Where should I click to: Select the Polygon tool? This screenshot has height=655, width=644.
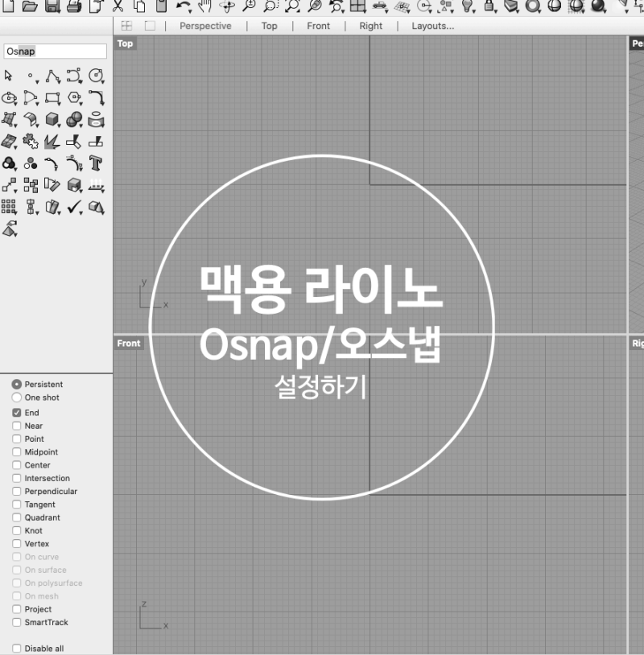[74, 97]
